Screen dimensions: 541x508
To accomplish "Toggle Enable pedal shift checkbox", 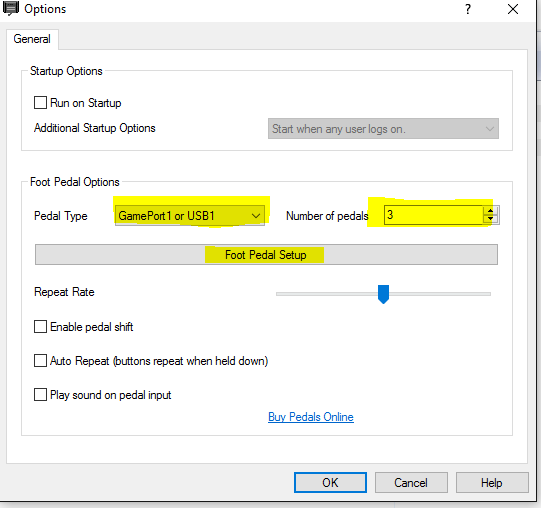I will 40,326.
